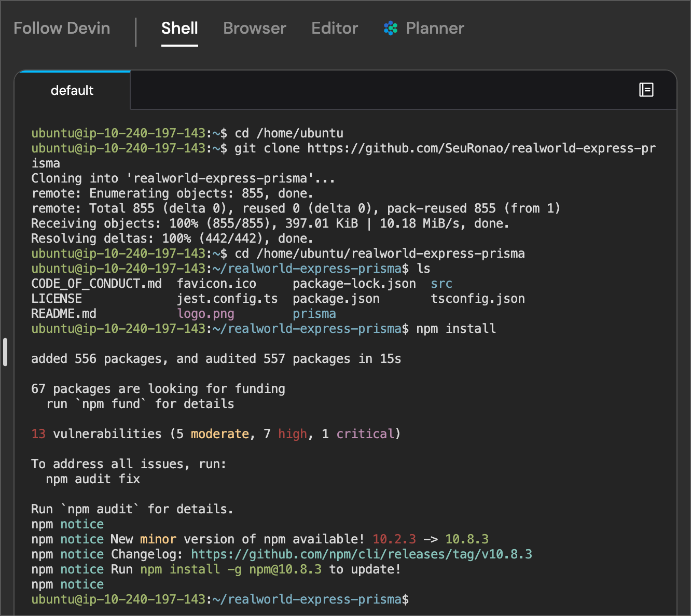Open the npm changelog releases URL
The width and height of the screenshot is (691, 616).
(x=362, y=554)
